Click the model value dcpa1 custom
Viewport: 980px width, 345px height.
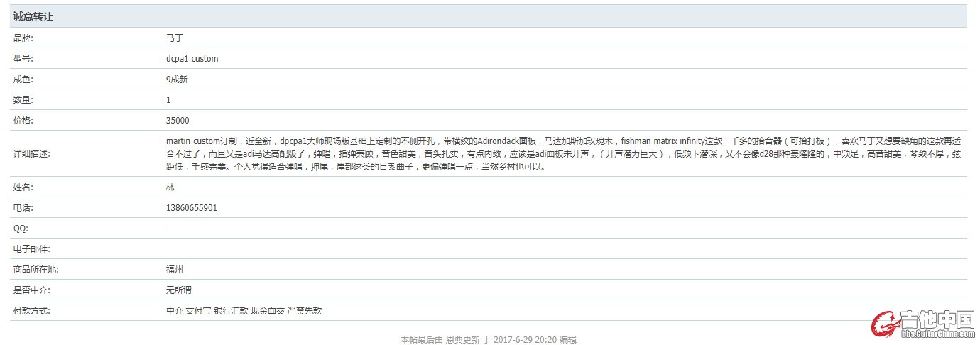[192, 59]
